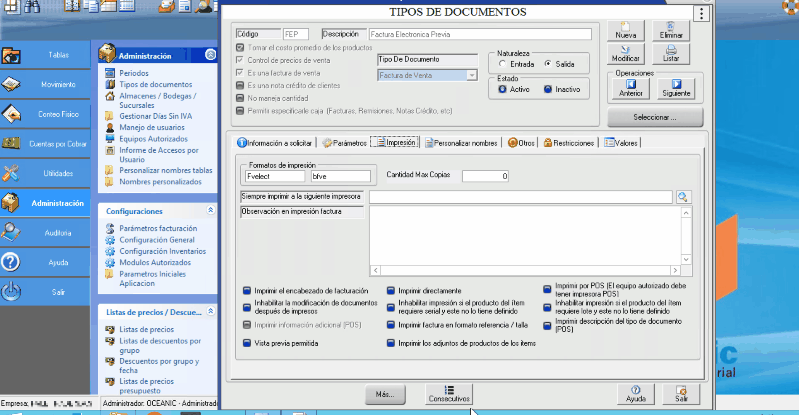The image size is (799, 415).
Task: Open the Factura de Venta dropdown
Action: tap(471, 75)
